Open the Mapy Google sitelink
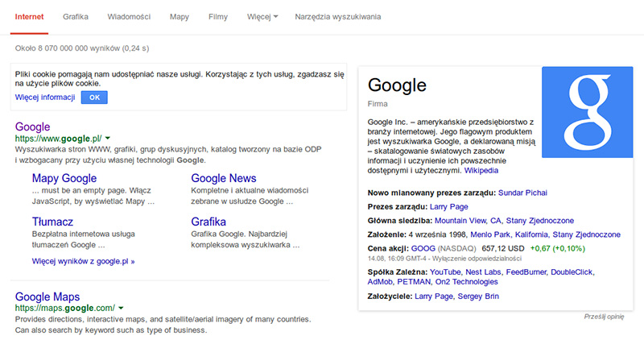This screenshot has width=644, height=340. [64, 178]
